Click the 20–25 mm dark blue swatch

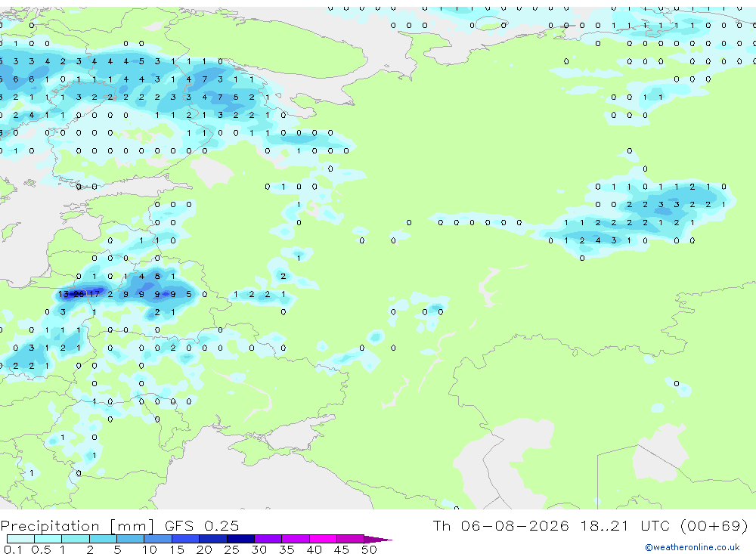click(x=213, y=539)
